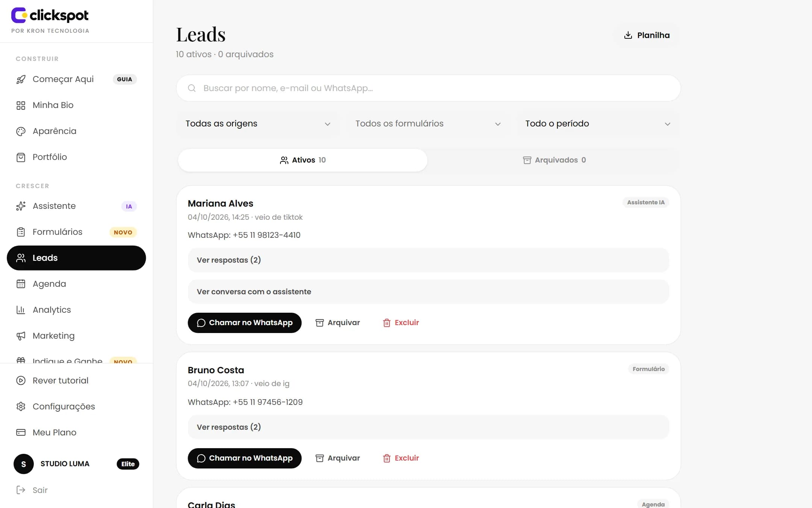Open Agenda calendar icon
This screenshot has width=812, height=508.
click(x=21, y=284)
